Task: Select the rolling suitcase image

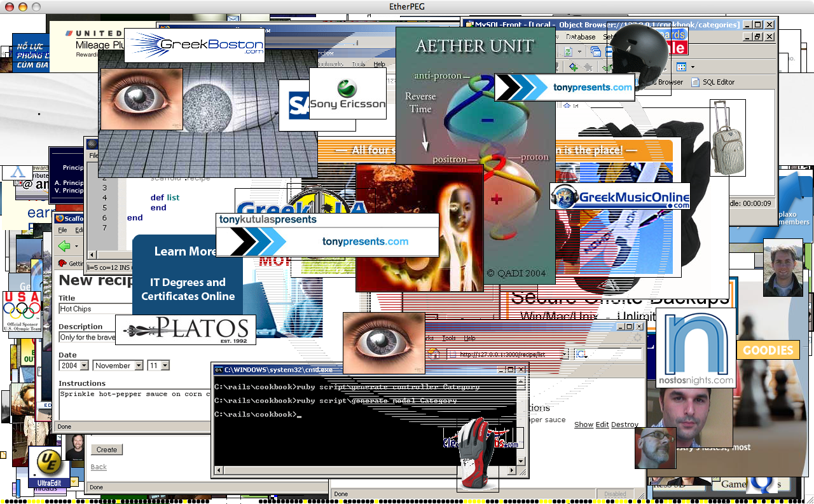Action: (x=728, y=137)
